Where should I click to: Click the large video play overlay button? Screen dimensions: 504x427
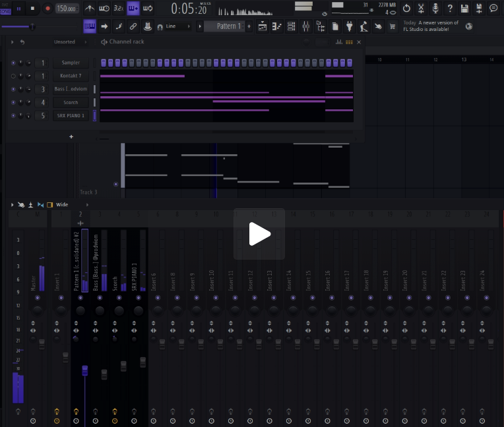tap(259, 234)
